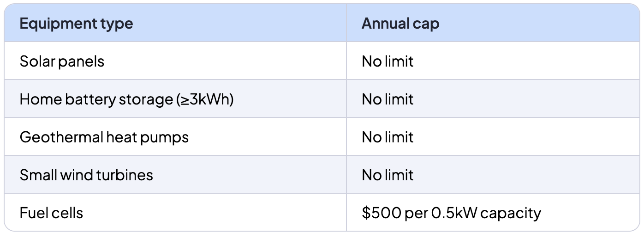
Task: Click "No limit" in the Solar panels row
Action: click(x=388, y=61)
